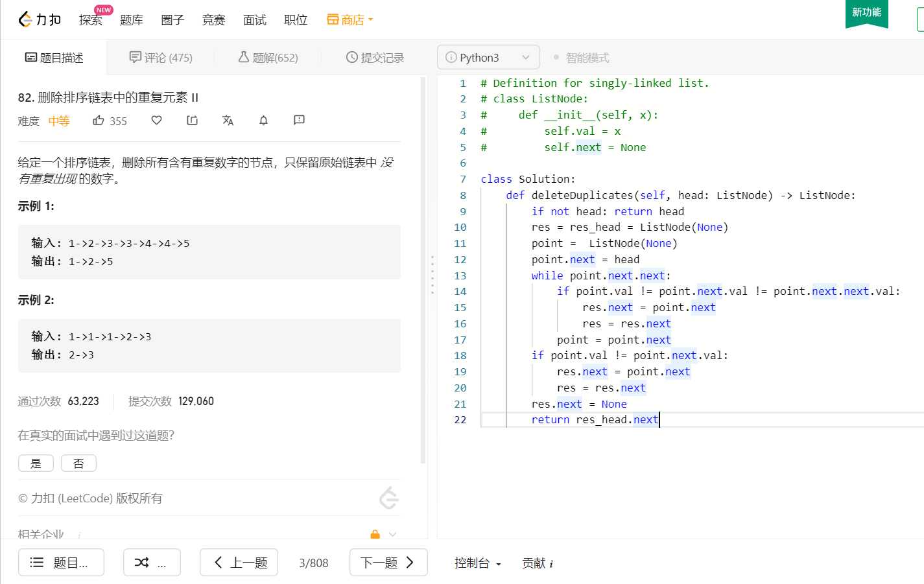This screenshot has height=584, width=924.
Task: Click the 示例 1 input line 1->2->3->3->4->4->5
Action: (x=111, y=243)
